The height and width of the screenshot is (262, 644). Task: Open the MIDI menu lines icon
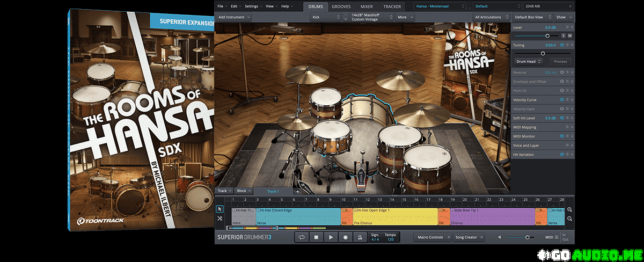click(557, 237)
